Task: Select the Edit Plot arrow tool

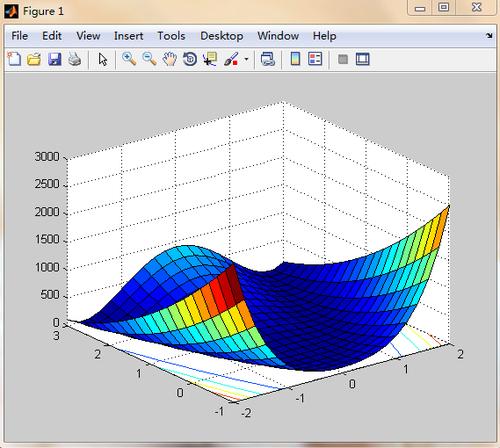Action: (103, 59)
